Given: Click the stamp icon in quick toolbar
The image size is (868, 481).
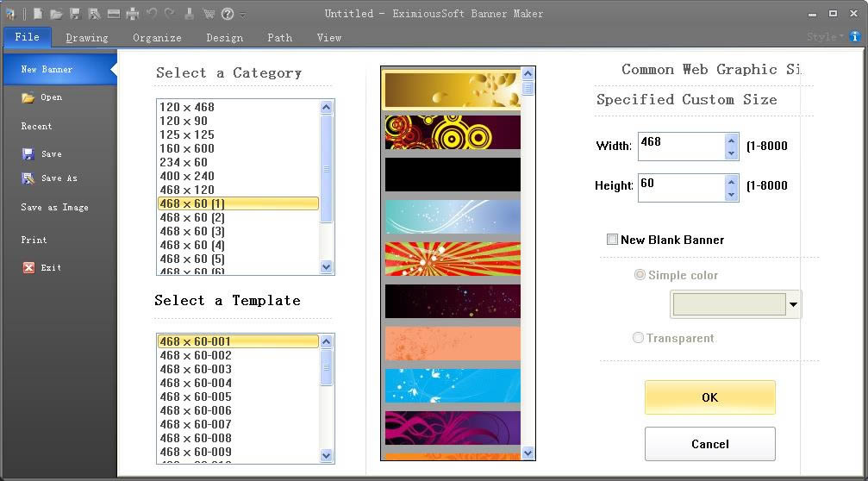Looking at the screenshot, I should (190, 13).
